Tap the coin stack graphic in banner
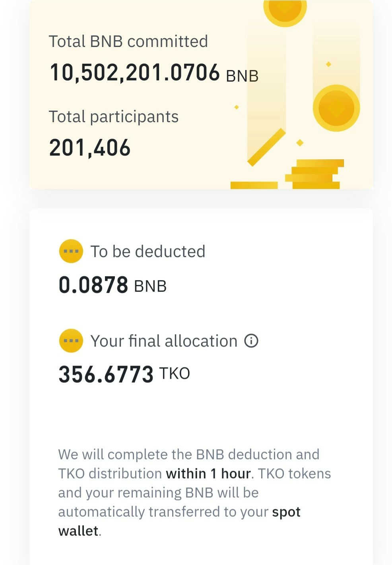Screen dimensions: 392x565 314,174
